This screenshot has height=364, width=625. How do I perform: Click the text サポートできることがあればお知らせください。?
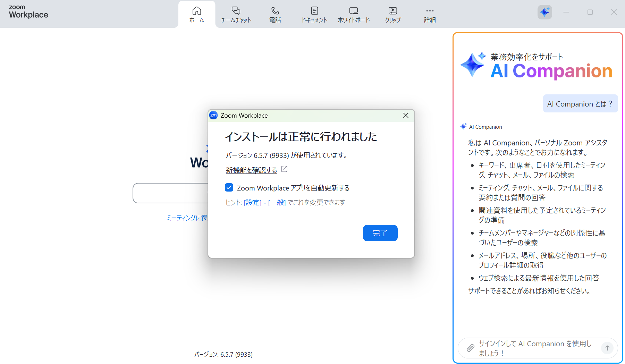click(530, 291)
